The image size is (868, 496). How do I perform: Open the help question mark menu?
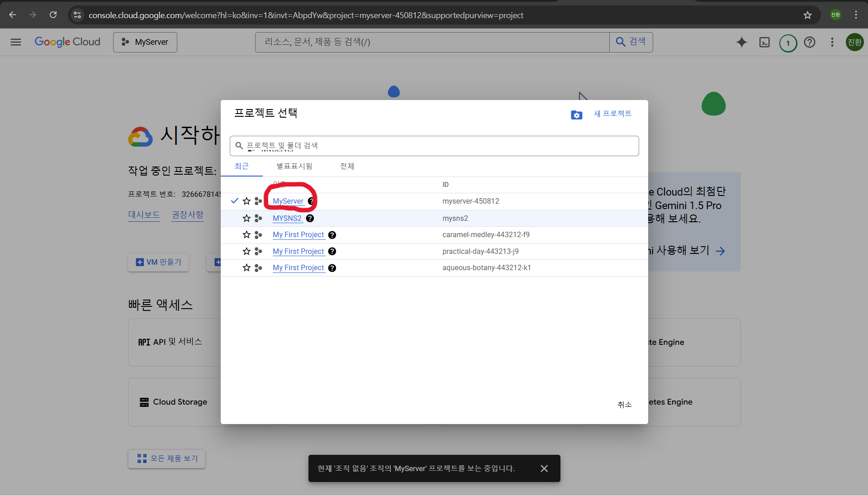[810, 42]
